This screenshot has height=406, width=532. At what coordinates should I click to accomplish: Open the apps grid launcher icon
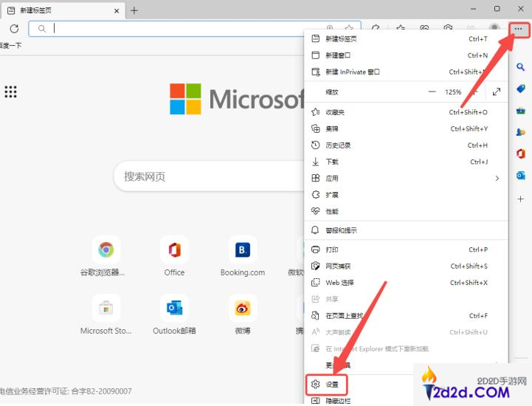coord(10,92)
